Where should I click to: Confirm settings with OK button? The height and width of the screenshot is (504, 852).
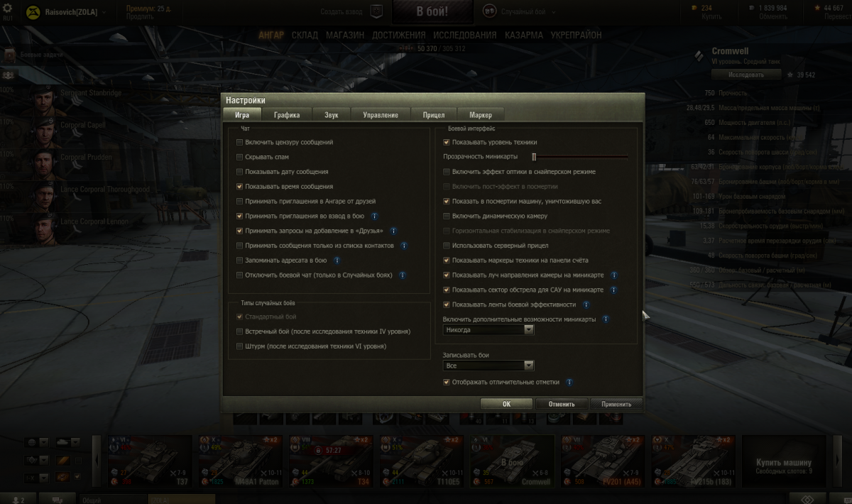pyautogui.click(x=506, y=404)
